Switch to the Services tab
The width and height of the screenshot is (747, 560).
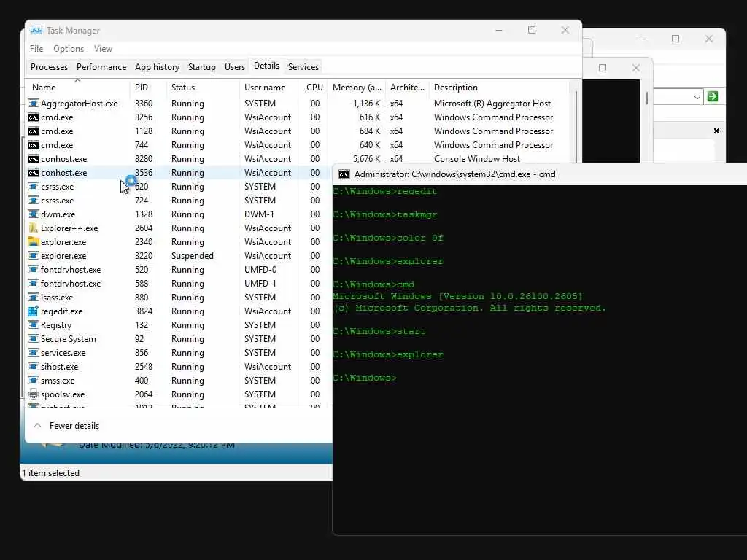pos(303,67)
